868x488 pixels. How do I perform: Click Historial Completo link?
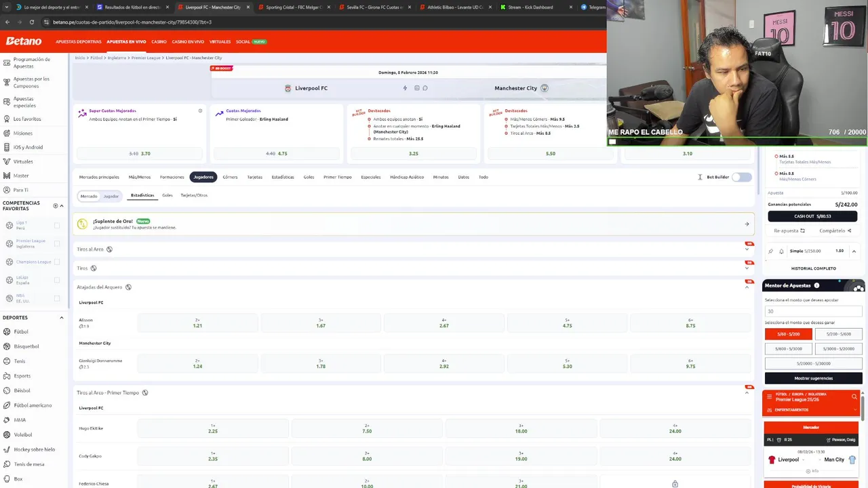coord(813,268)
